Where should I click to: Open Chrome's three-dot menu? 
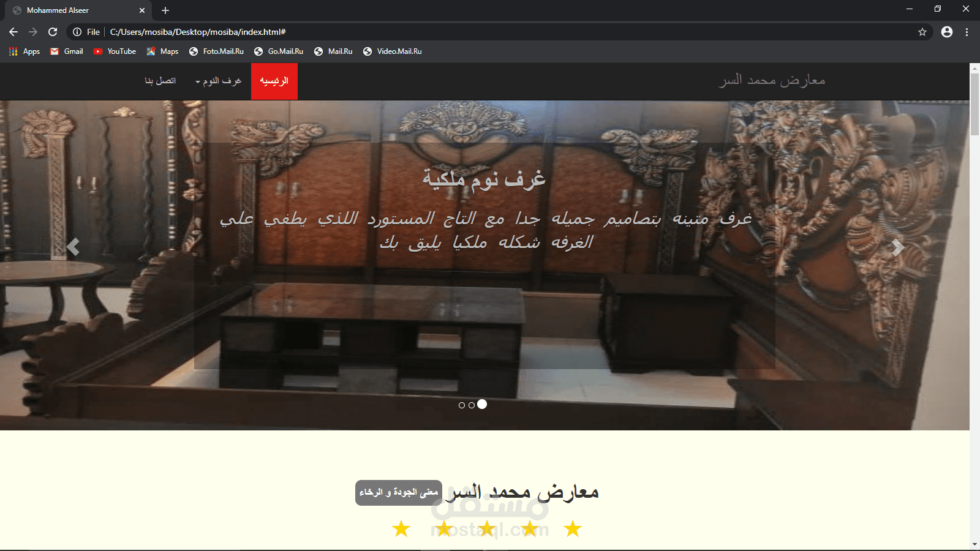pyautogui.click(x=968, y=31)
